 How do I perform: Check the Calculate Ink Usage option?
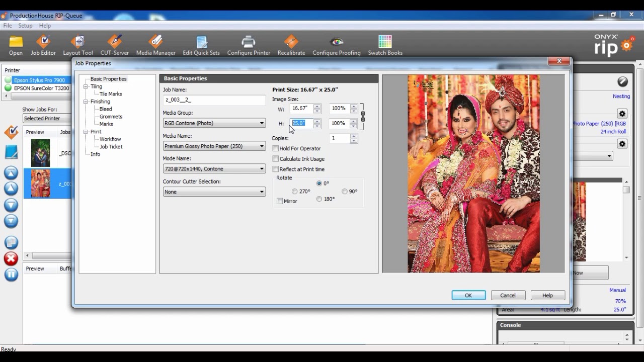[x=275, y=159]
